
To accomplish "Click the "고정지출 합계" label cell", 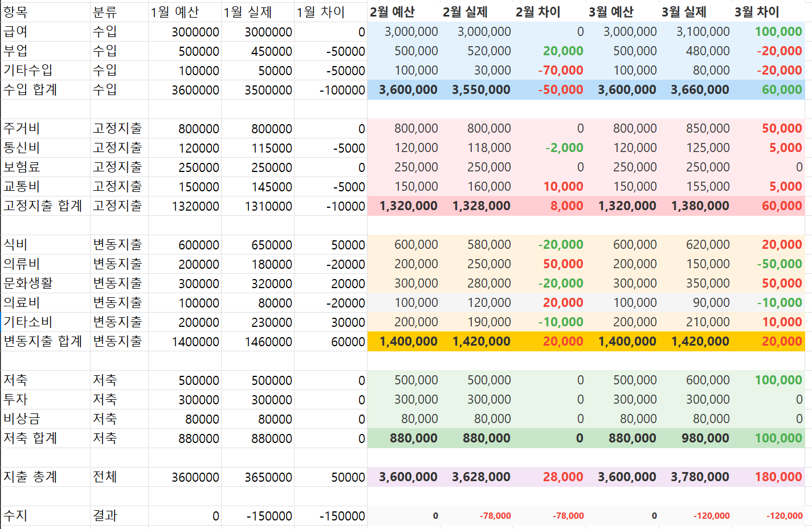I will [x=46, y=206].
